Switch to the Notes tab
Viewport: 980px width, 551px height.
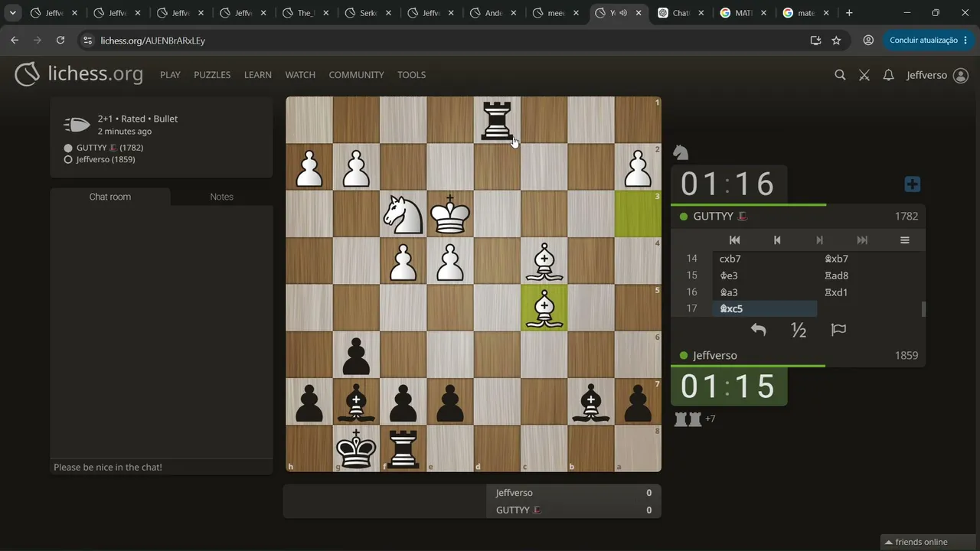pyautogui.click(x=221, y=197)
